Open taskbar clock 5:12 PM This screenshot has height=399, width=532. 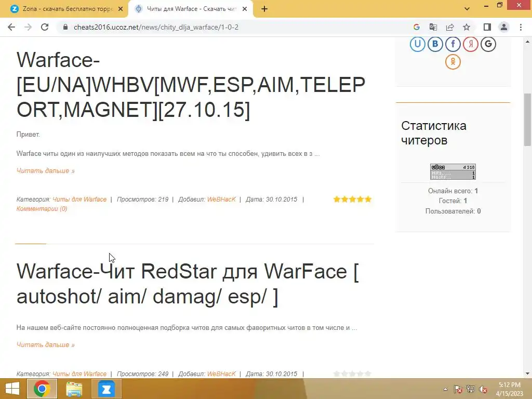[x=509, y=389]
